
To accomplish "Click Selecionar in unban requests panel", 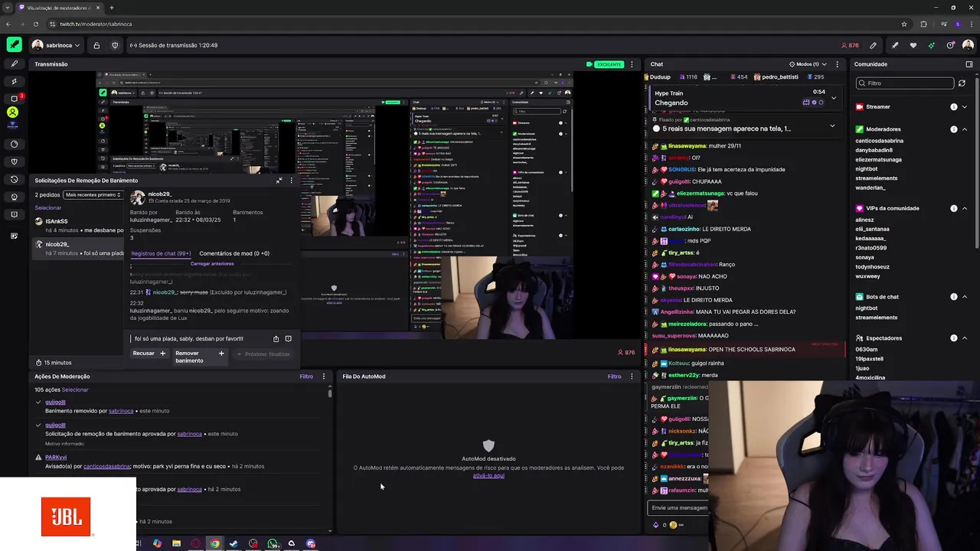I will (47, 208).
